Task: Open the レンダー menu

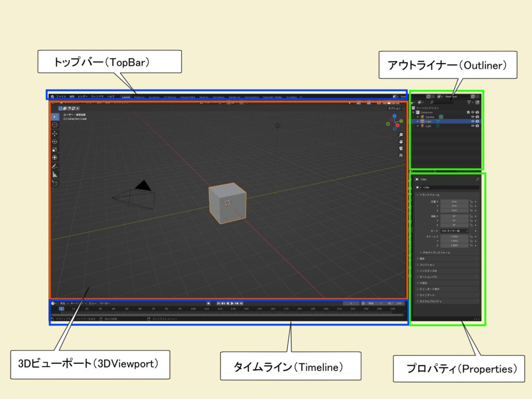Action: coord(83,97)
